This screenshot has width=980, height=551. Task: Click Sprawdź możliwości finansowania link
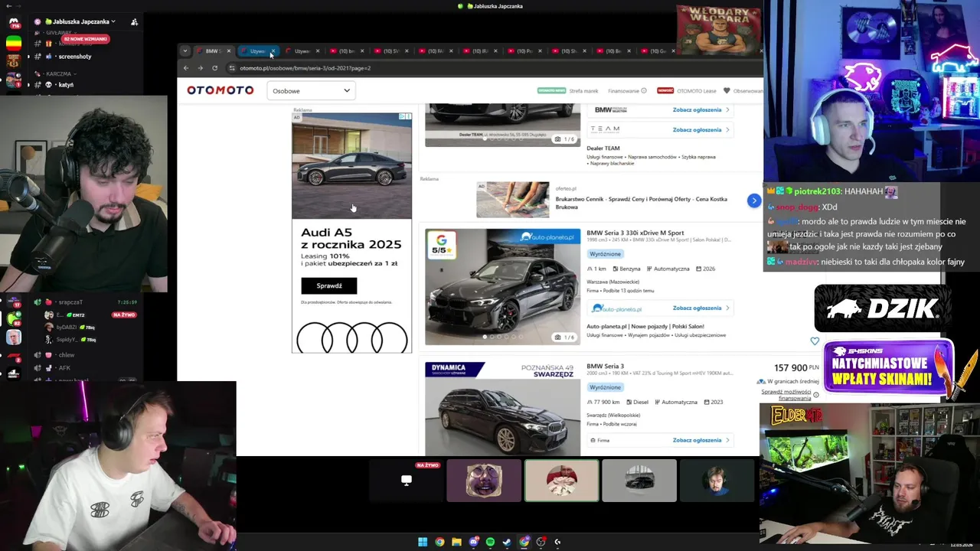pos(786,395)
